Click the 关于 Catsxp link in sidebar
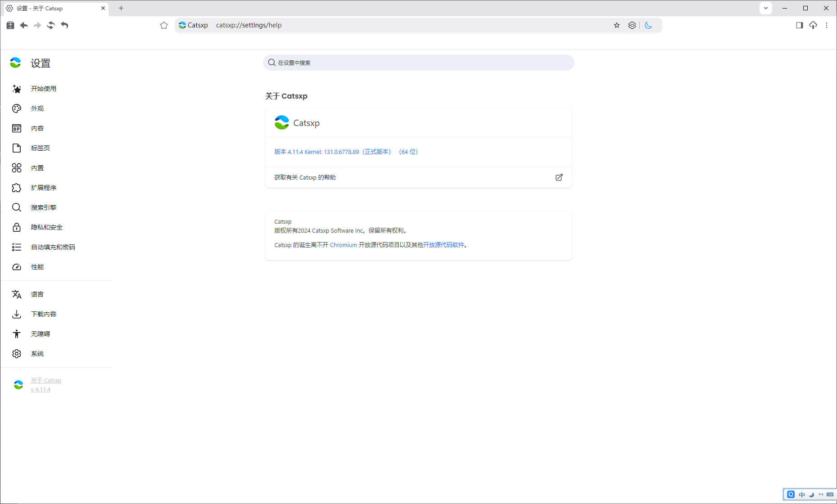Viewport: 837px width, 504px height. tap(46, 380)
